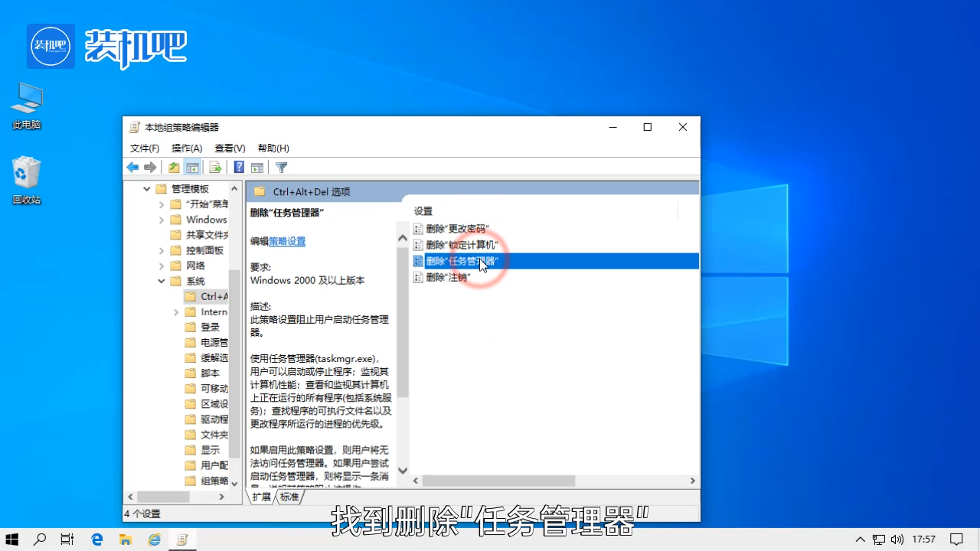
Task: Switch to the 标准 tab
Action: 289,497
